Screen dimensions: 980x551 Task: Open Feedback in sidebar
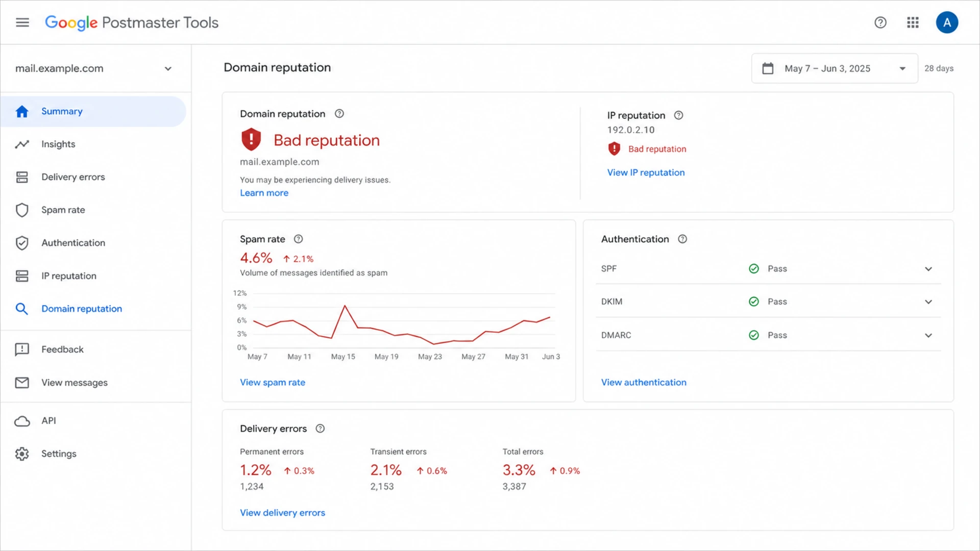coord(62,349)
